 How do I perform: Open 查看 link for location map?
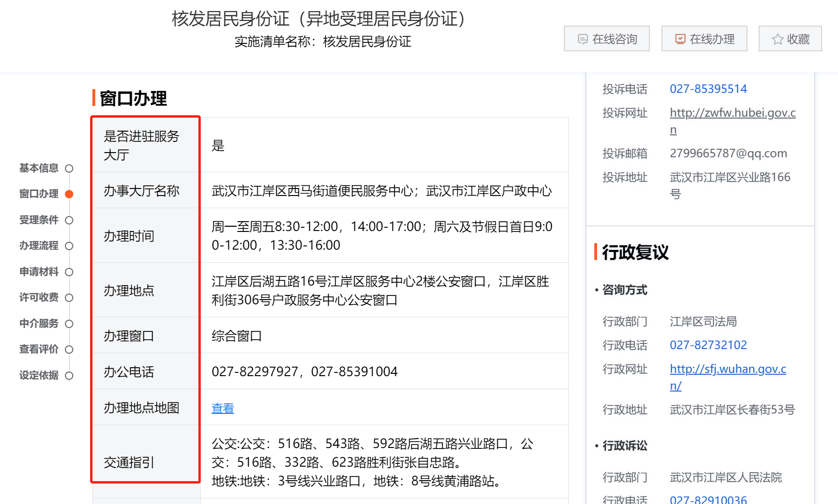pos(223,408)
